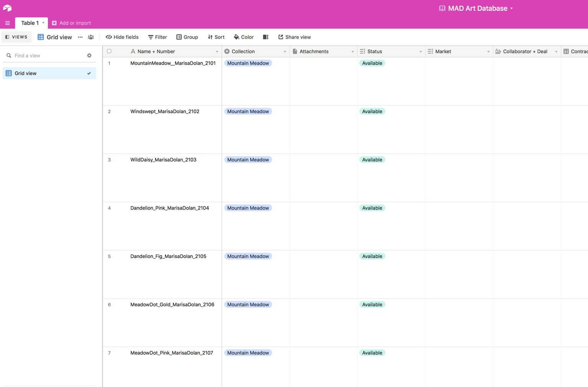Open the Market column dropdown

[488, 52]
